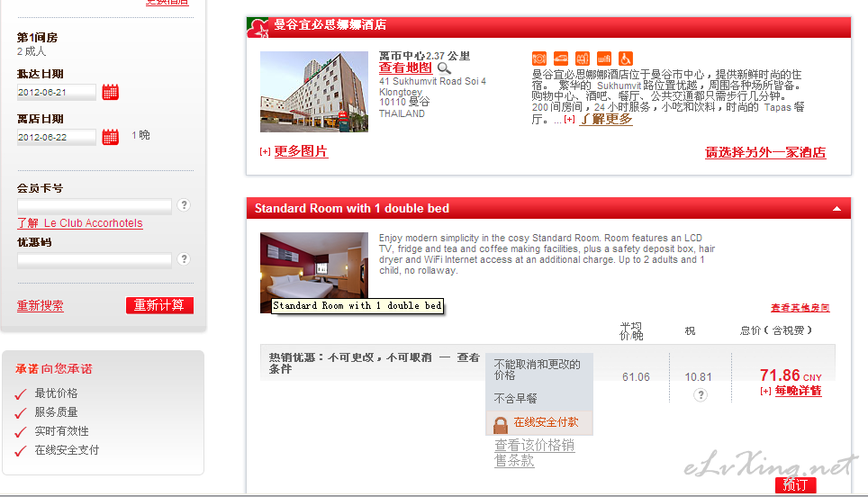
Task: Click the average price 61.06 value
Action: click(x=636, y=377)
